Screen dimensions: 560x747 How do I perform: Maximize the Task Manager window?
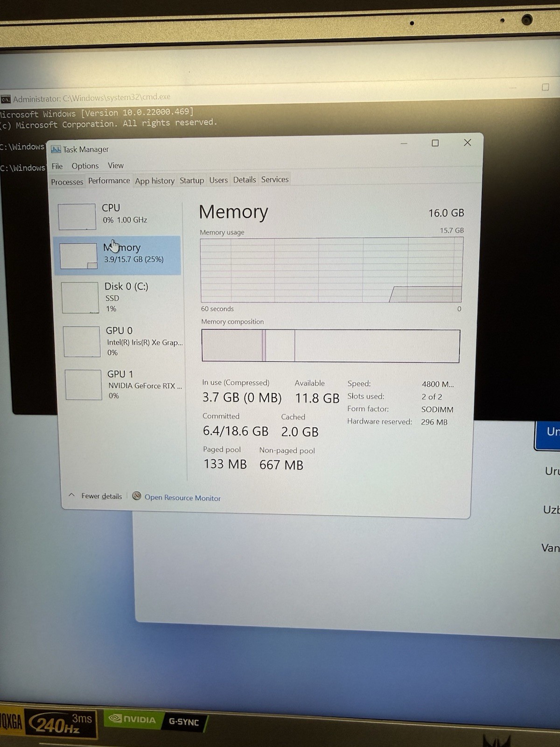tap(435, 143)
